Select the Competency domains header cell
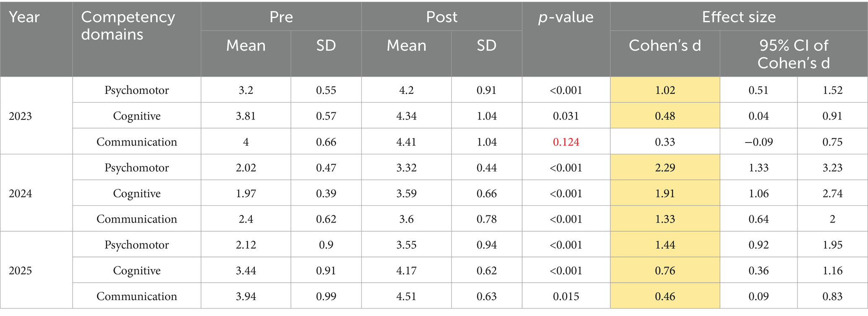868x316 pixels. pos(128,26)
